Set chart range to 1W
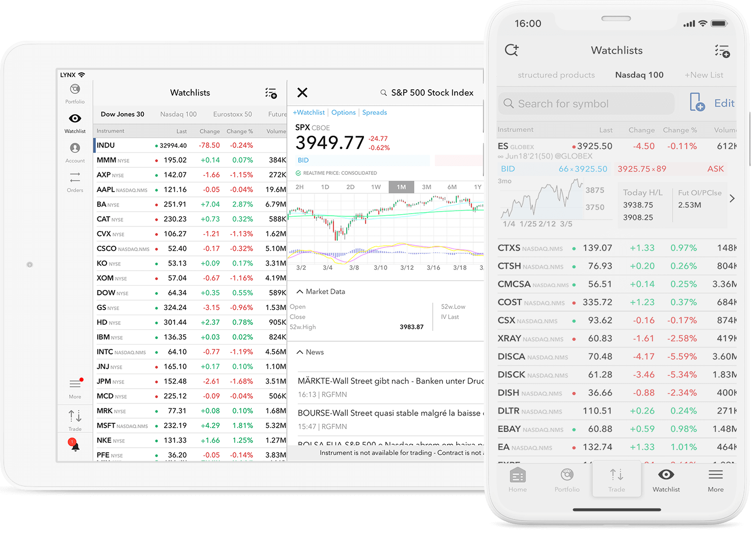The height and width of the screenshot is (538, 756). pyautogui.click(x=376, y=187)
